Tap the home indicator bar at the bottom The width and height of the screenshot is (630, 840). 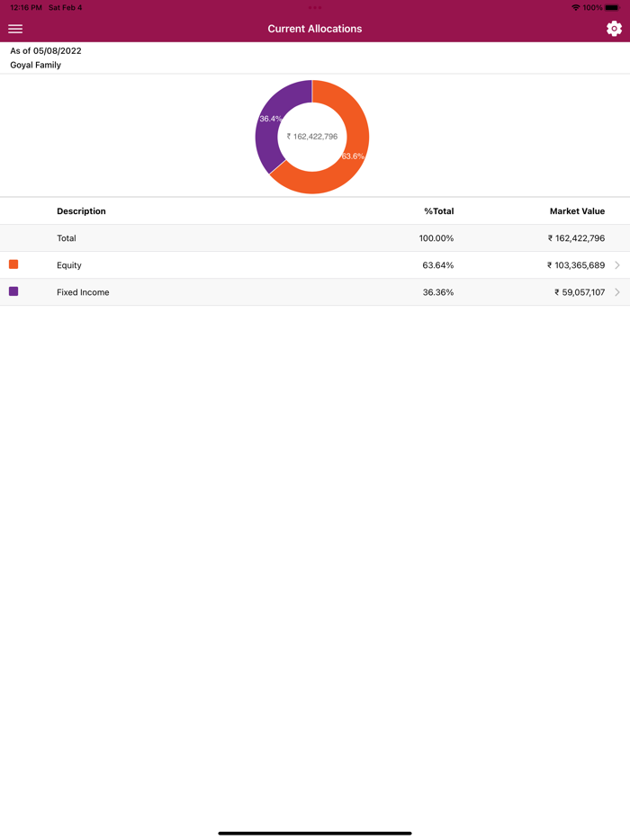point(315,833)
